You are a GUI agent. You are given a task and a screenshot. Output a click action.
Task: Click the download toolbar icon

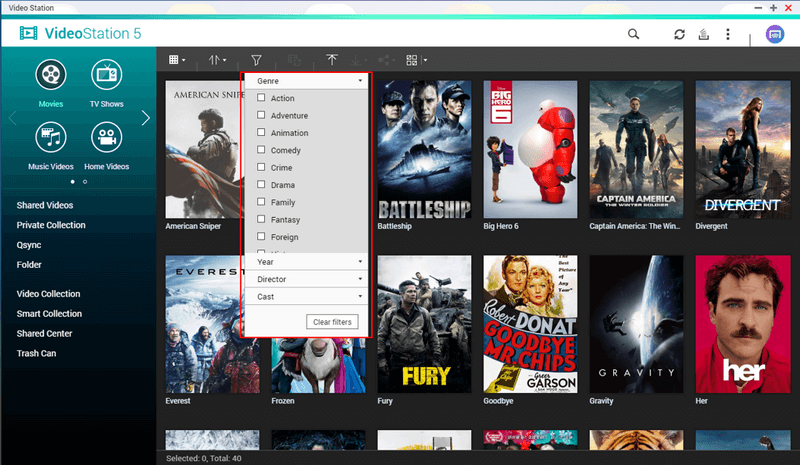pyautogui.click(x=357, y=60)
